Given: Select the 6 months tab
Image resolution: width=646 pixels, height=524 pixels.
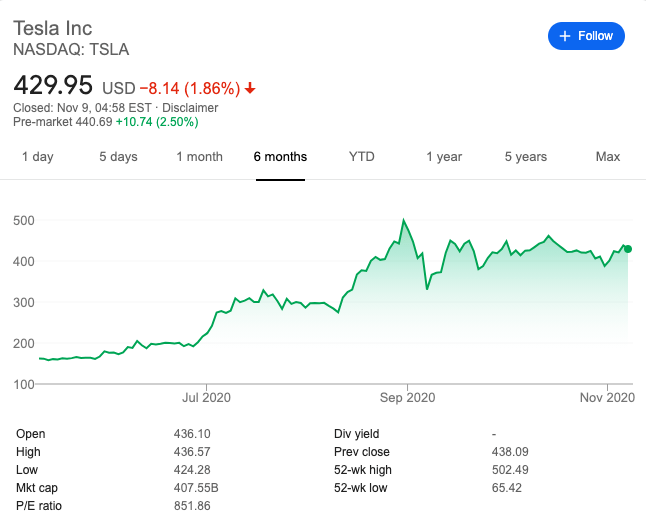Looking at the screenshot, I should point(280,157).
